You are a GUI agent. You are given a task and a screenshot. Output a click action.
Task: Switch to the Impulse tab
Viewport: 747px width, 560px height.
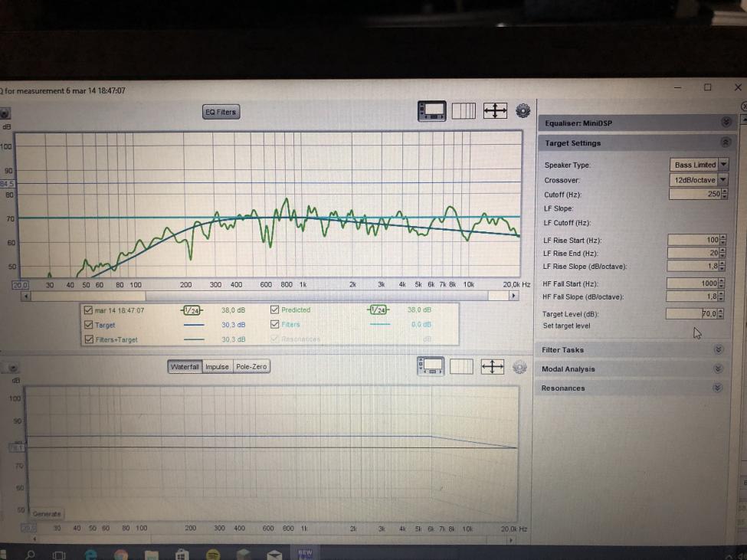click(218, 367)
